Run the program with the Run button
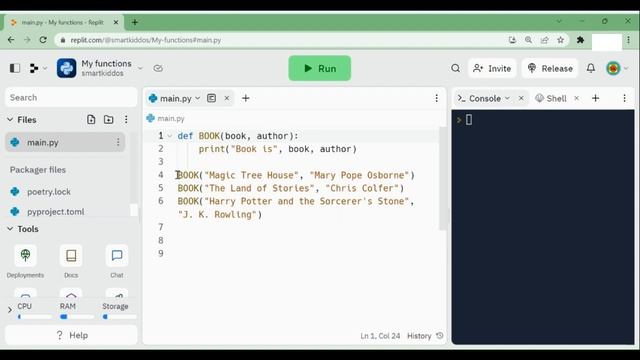This screenshot has width=640, height=360. [320, 68]
